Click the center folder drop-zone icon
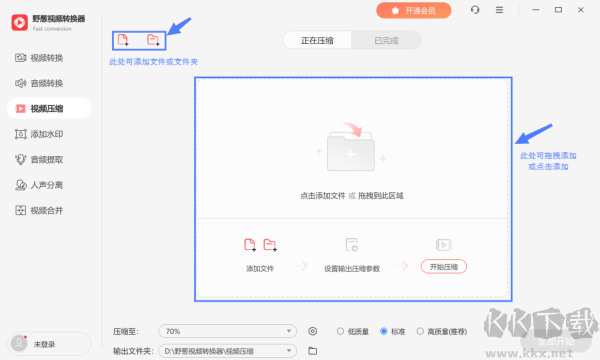This screenshot has height=360, width=600. pos(351,147)
